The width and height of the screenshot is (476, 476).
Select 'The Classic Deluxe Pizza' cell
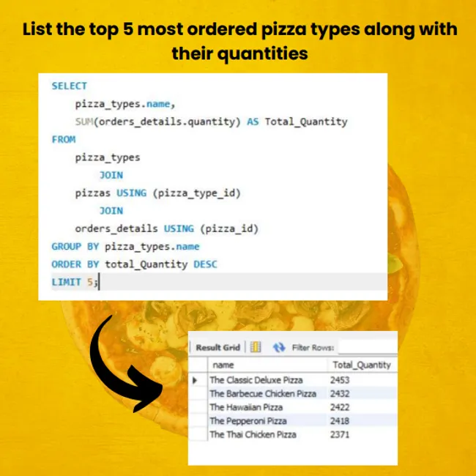tap(267, 380)
